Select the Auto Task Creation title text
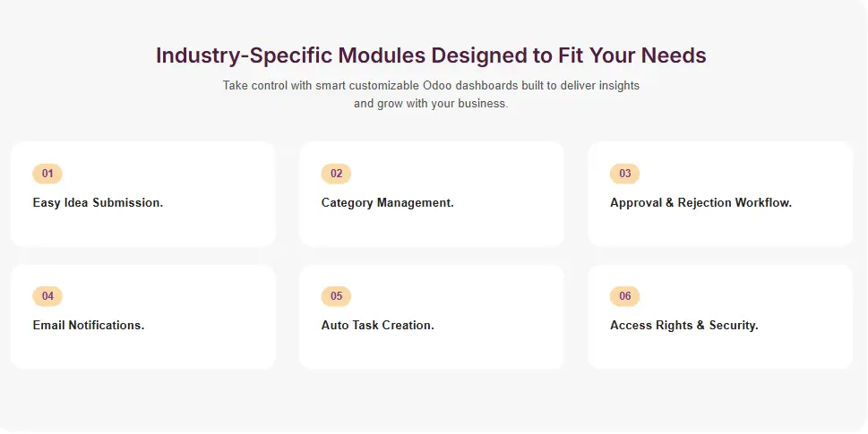 pyautogui.click(x=377, y=326)
